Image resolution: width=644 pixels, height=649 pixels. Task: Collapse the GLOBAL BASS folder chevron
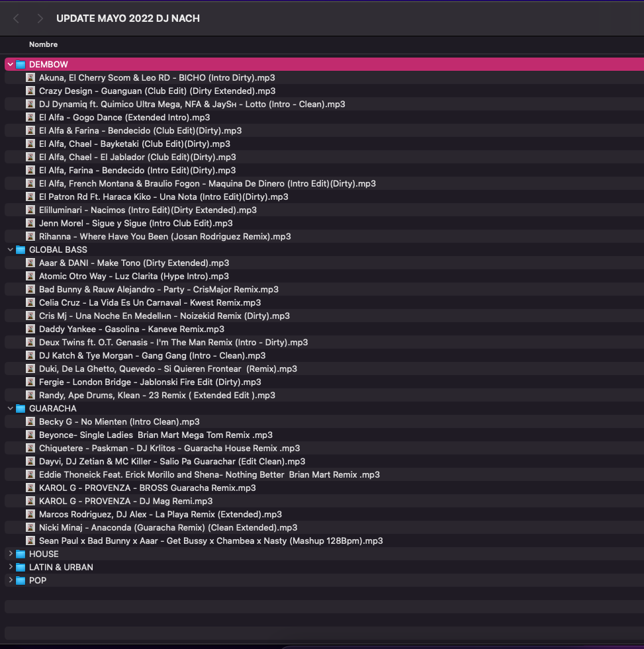click(11, 249)
